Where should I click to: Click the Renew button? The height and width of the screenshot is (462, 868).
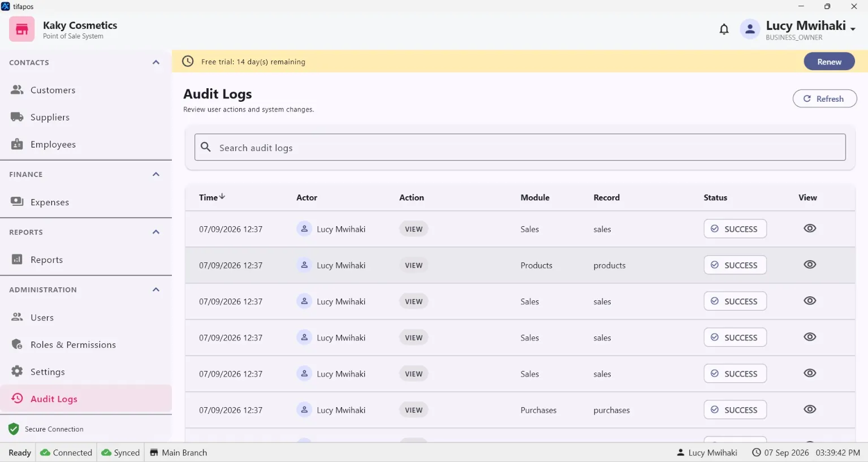(829, 62)
